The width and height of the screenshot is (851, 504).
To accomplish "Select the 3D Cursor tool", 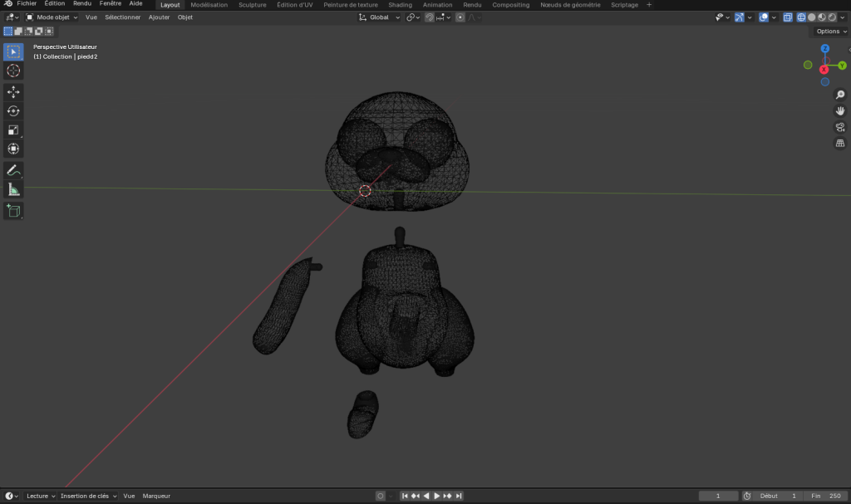I will click(x=13, y=71).
